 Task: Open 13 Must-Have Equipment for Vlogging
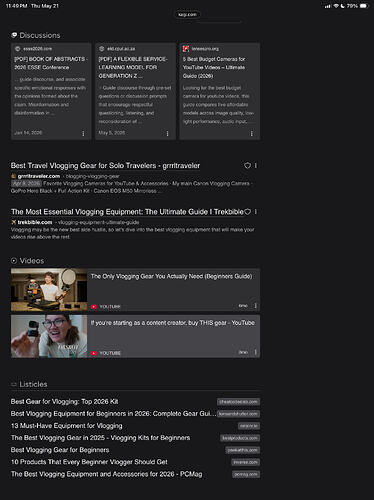tap(66, 426)
